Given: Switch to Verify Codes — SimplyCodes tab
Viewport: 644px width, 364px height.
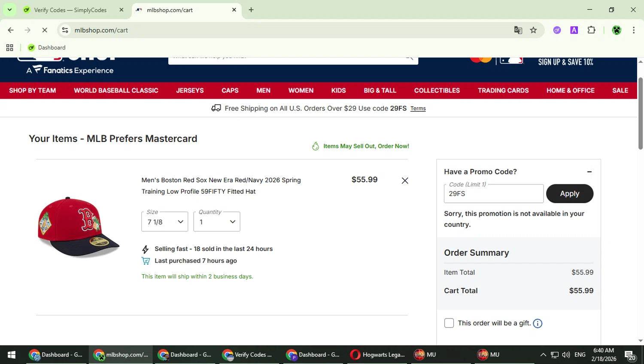Looking at the screenshot, I should point(70,10).
